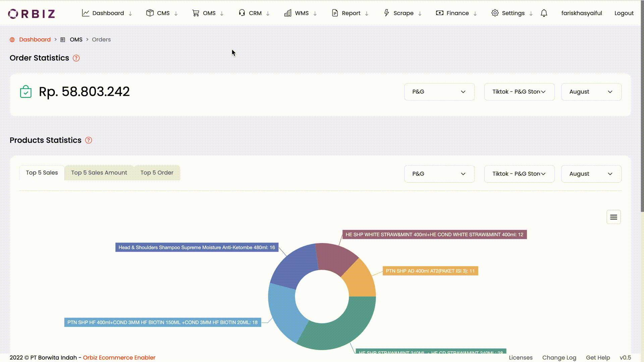Viewport: 644px width, 362px height.
Task: Expand the CMS menu arrow
Action: point(176,13)
